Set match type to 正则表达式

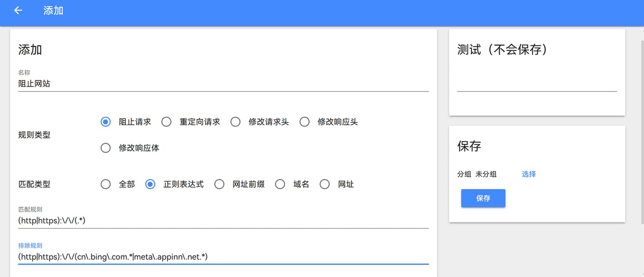coord(150,185)
